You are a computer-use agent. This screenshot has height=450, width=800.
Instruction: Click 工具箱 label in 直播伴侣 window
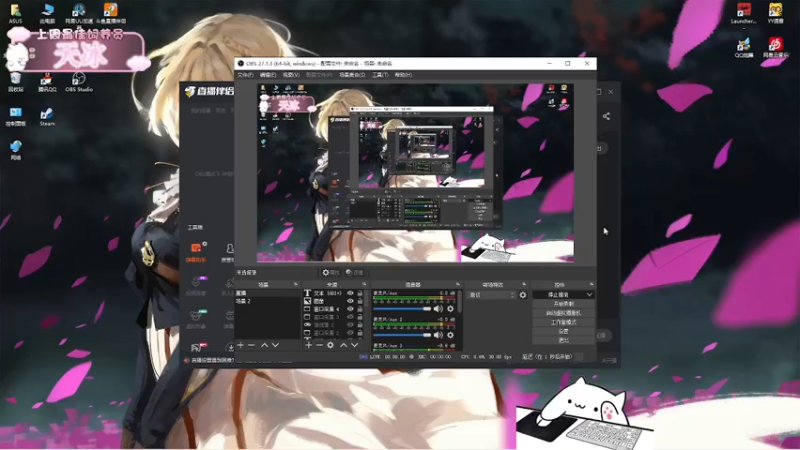[195, 228]
